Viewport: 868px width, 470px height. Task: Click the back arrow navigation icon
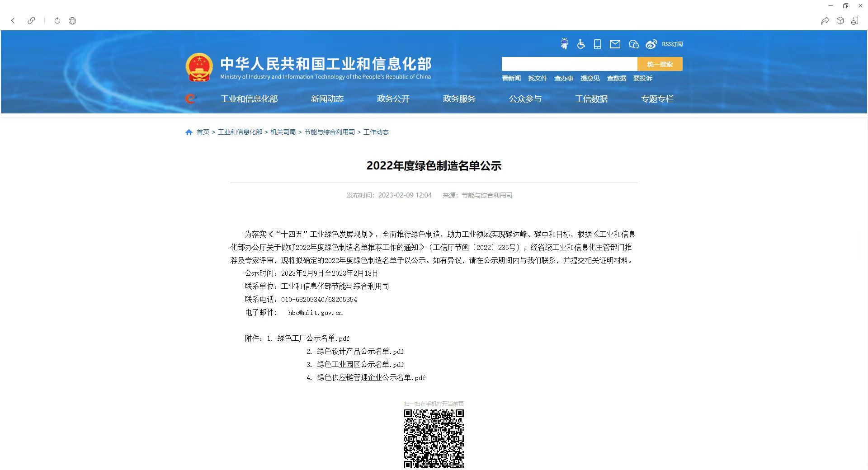(x=13, y=20)
